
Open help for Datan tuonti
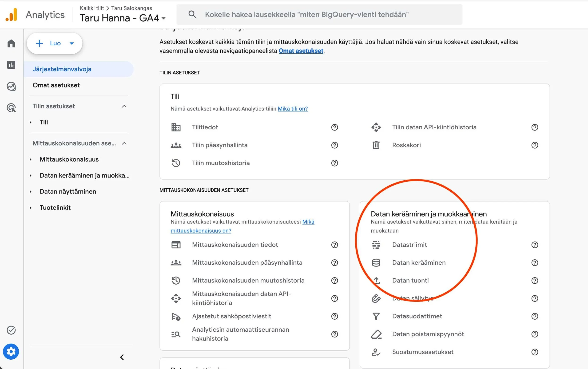tap(535, 280)
